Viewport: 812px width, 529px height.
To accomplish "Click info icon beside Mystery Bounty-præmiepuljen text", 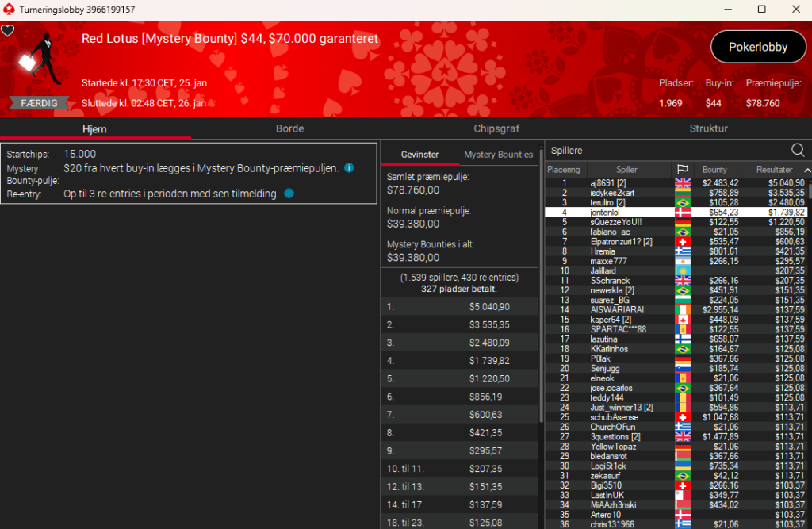I will point(349,168).
